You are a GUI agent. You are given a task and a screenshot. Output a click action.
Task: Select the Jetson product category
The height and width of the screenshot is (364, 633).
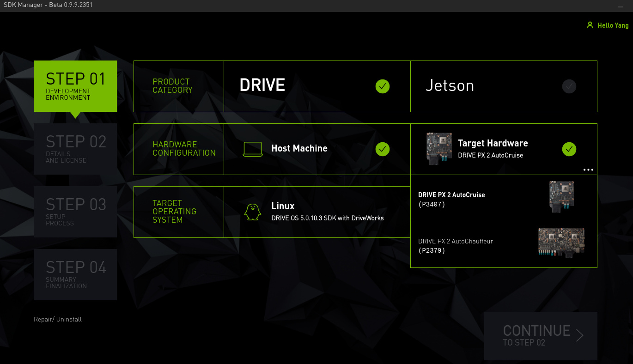(x=504, y=86)
